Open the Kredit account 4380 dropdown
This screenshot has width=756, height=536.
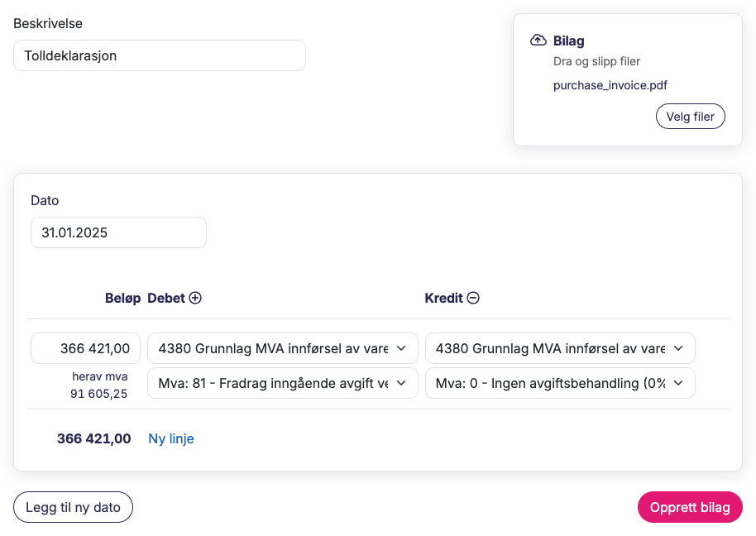pos(560,348)
